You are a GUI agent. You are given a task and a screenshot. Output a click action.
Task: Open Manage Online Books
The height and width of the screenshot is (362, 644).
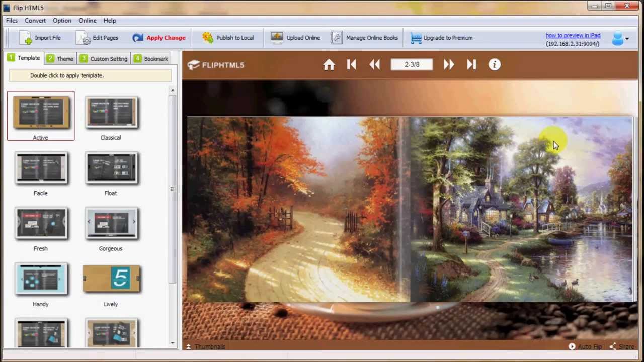365,38
